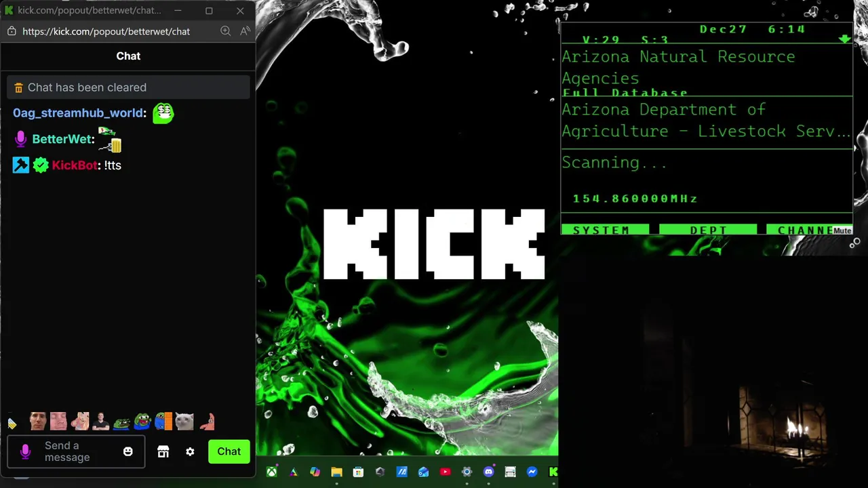
Task: Click the purple microphone icon in message box
Action: coord(26,451)
